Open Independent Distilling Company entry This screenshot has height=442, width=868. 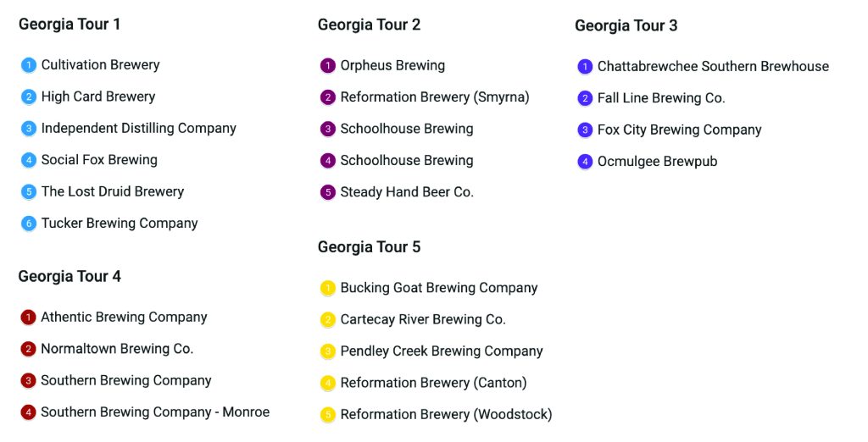click(x=139, y=129)
